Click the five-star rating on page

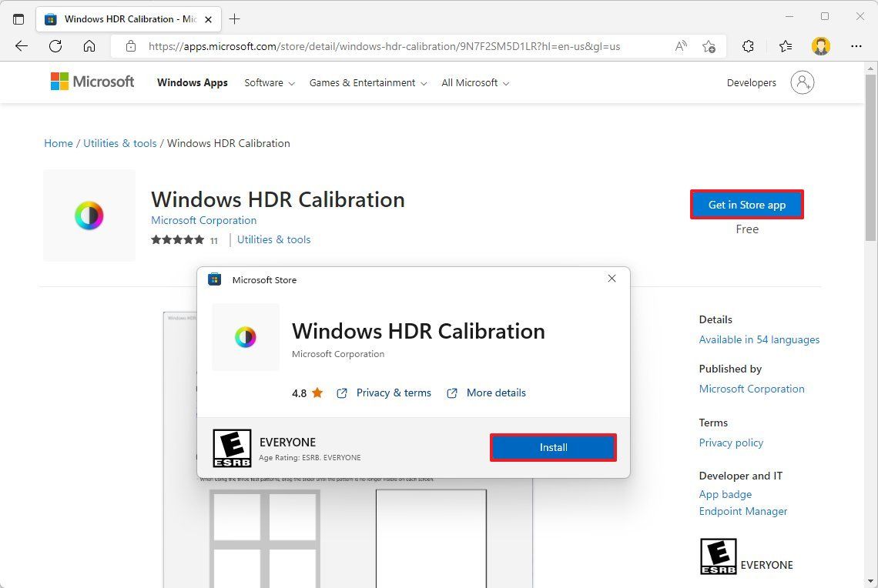pos(177,240)
